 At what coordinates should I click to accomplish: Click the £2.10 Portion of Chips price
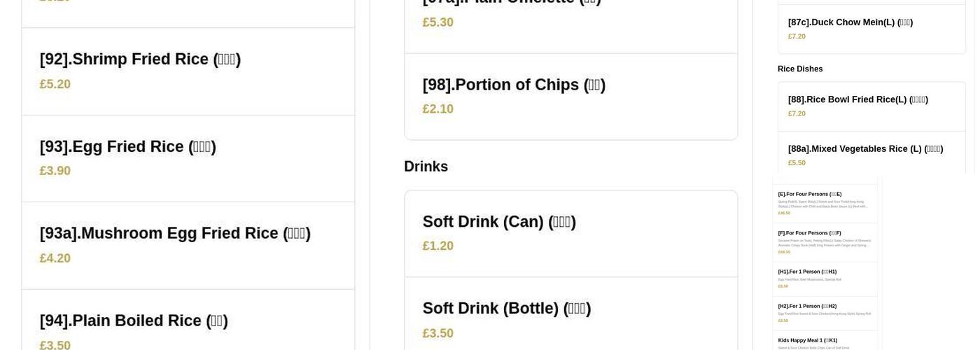(438, 109)
